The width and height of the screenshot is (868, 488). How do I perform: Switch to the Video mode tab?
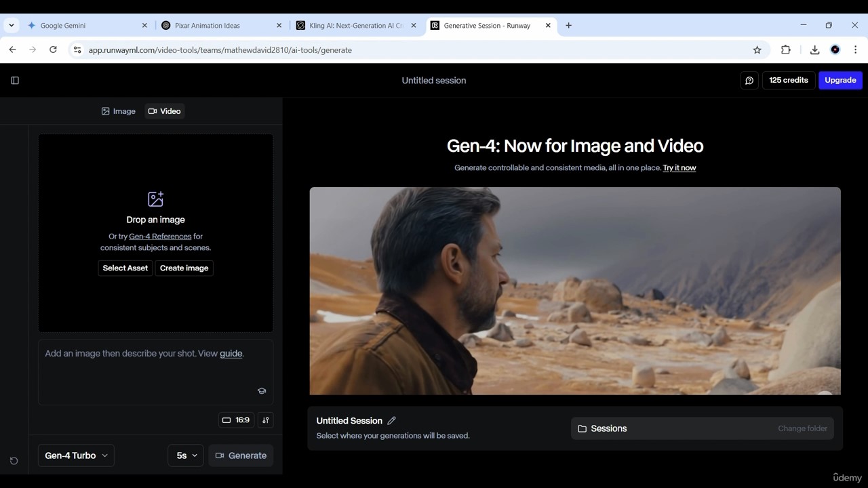point(165,111)
